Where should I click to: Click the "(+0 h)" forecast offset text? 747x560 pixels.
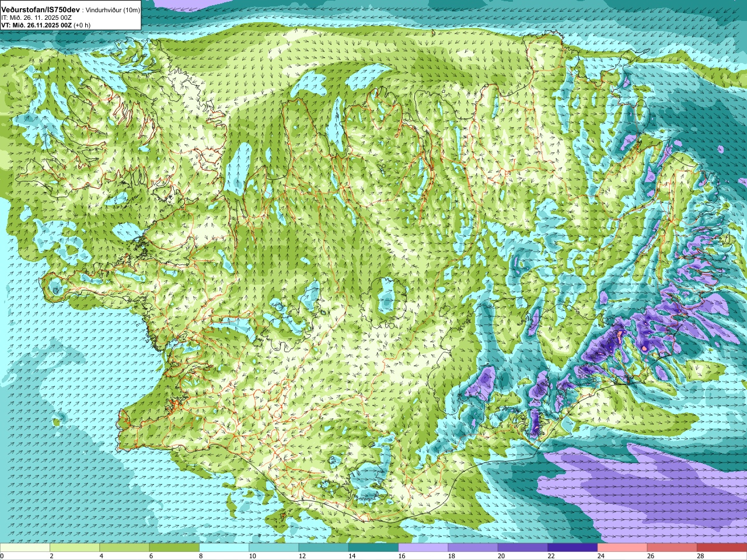click(x=82, y=25)
